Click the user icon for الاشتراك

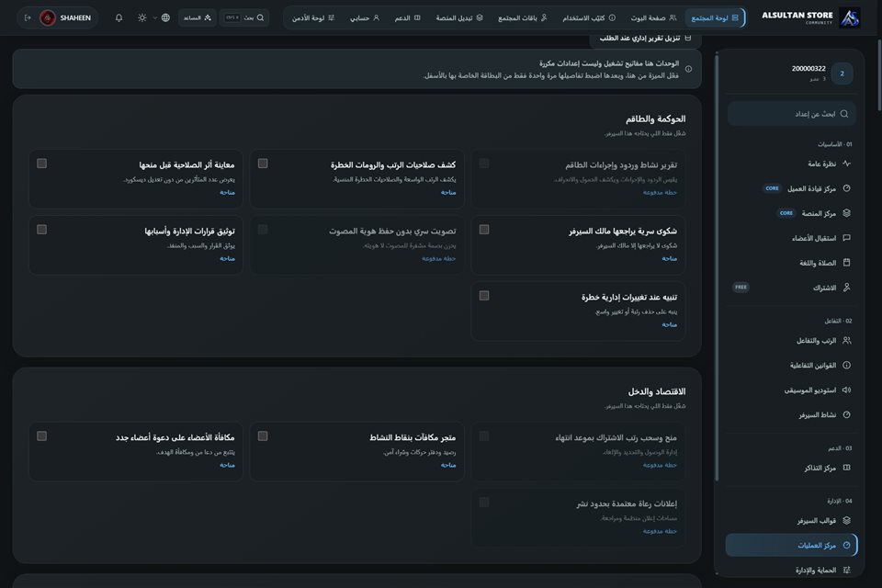[x=846, y=288]
